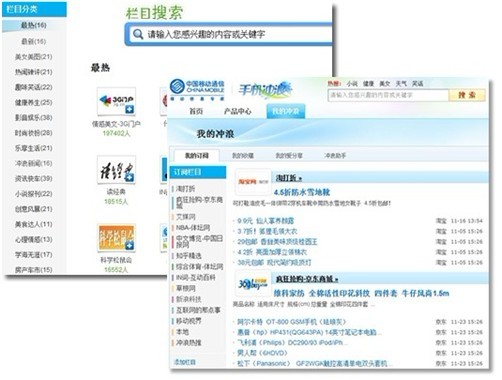Click hot keyword 笑话
The width and height of the screenshot is (502, 380).
[x=417, y=84]
